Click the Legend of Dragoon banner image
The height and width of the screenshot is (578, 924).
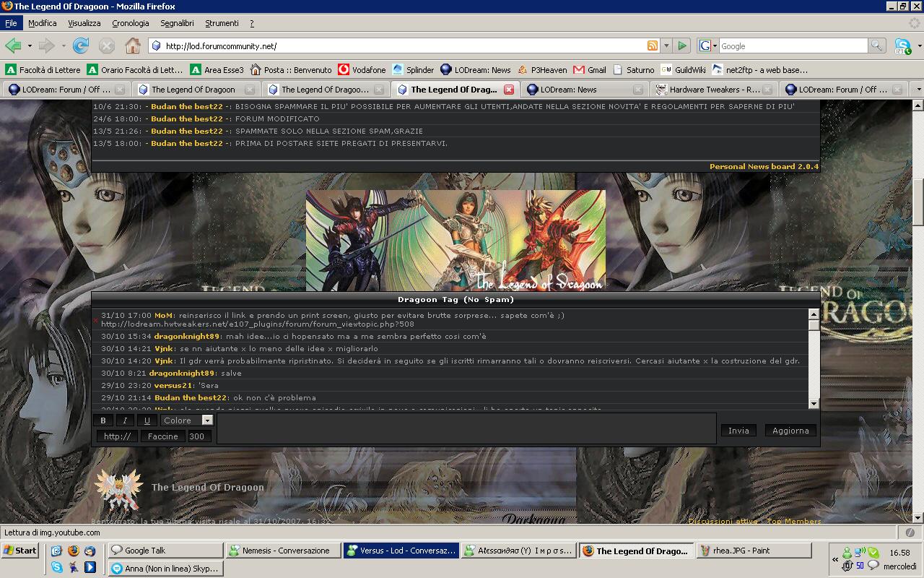click(x=456, y=241)
